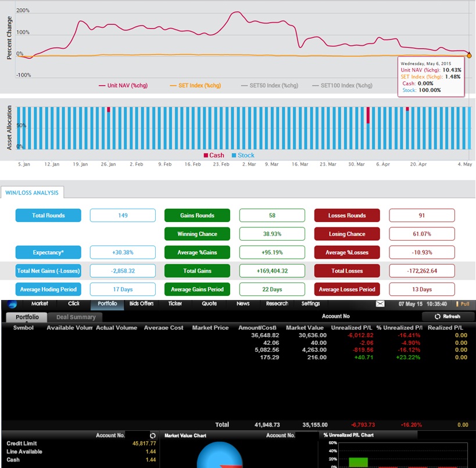
Task: Click the blue Market Value pie chart
Action: pyautogui.click(x=220, y=455)
